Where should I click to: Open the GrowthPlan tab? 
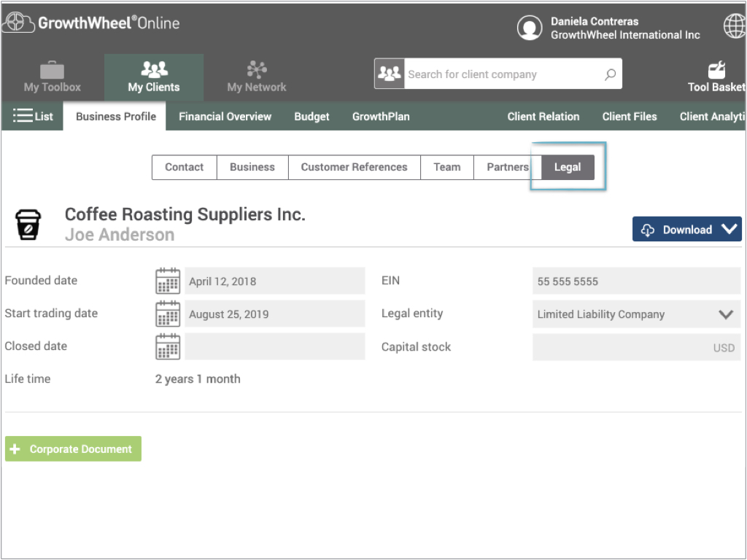tap(381, 117)
